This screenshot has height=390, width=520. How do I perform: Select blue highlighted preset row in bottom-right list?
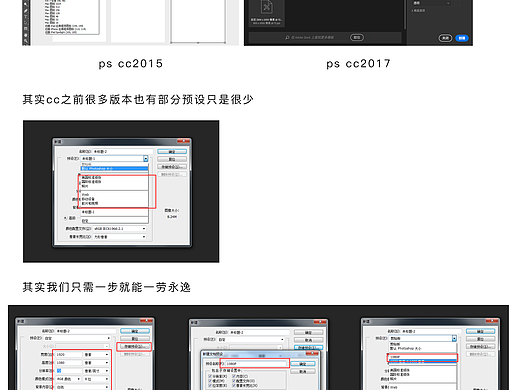423,361
